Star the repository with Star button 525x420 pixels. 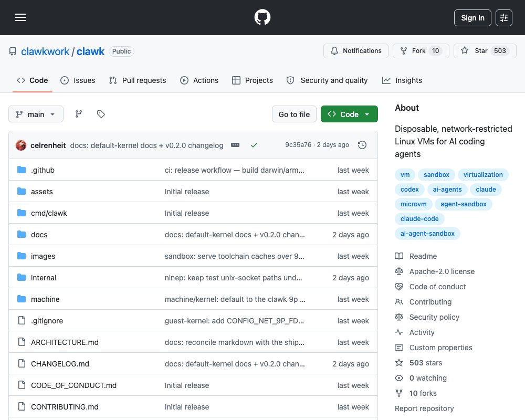coord(485,51)
